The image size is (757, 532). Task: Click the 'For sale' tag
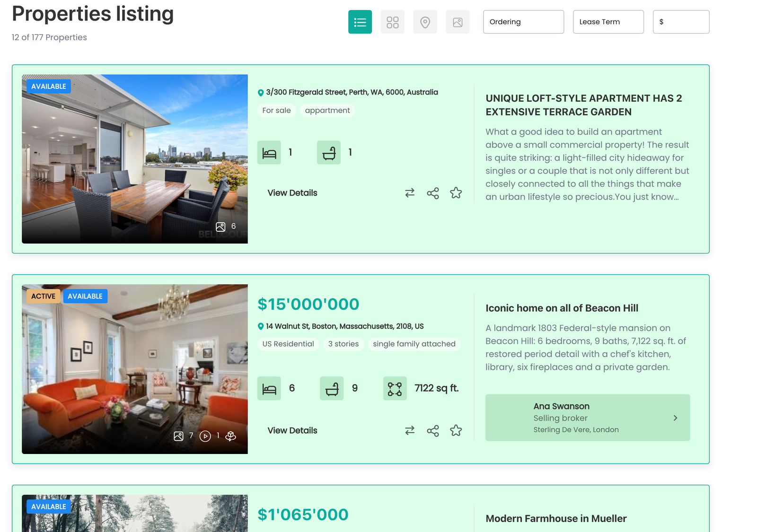pyautogui.click(x=277, y=110)
